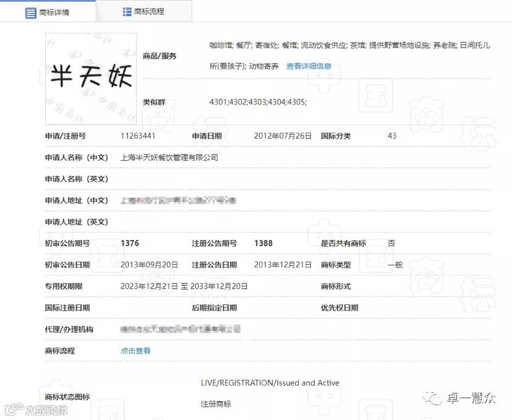Screen dimensions: 512x420
Task: Select international class value 43
Action: coord(392,136)
